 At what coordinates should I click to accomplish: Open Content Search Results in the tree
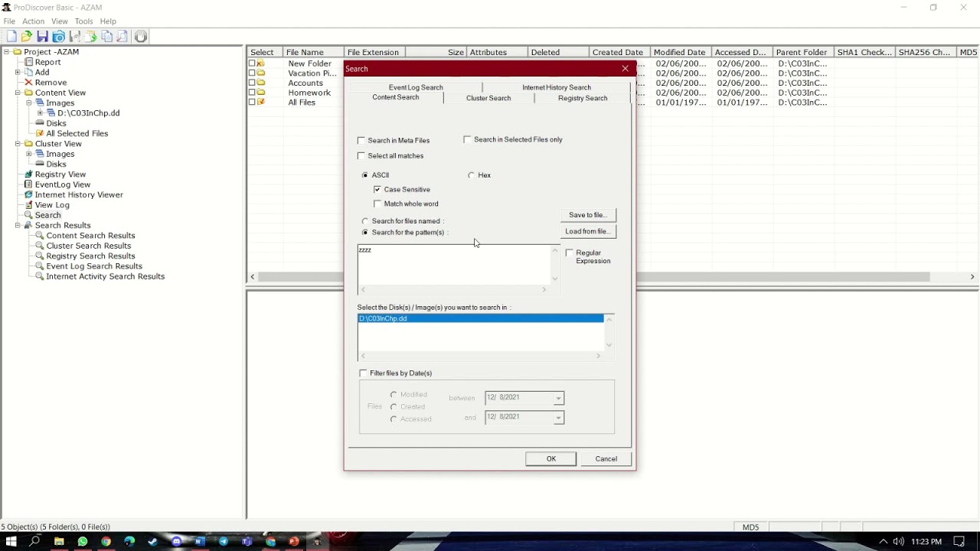90,236
